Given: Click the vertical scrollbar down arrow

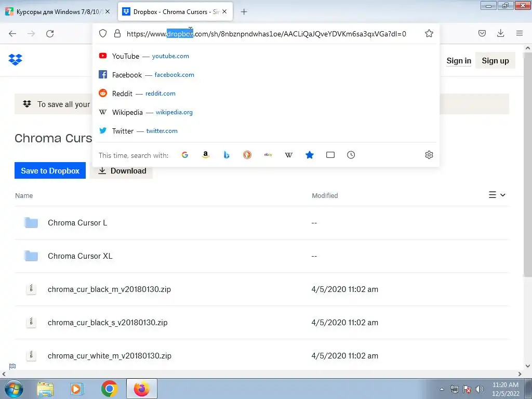Looking at the screenshot, I should [528, 366].
